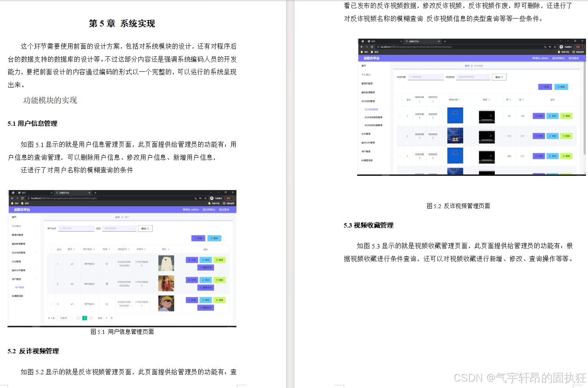Screen dimensions: 588x388
Task: Collapse 反诈视频管理 parent menu in Figure 5.2 sidebar
Action: [x=374, y=101]
